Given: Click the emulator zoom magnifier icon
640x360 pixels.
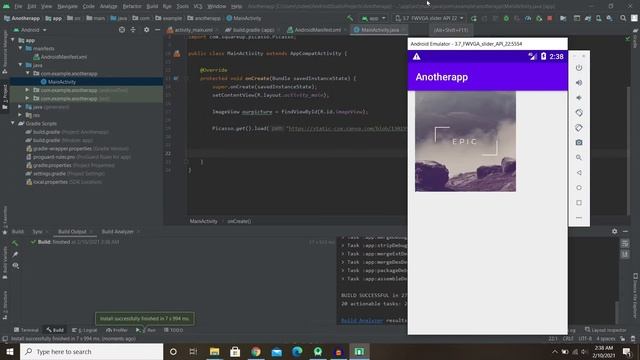Looking at the screenshot, I should coord(579,158).
